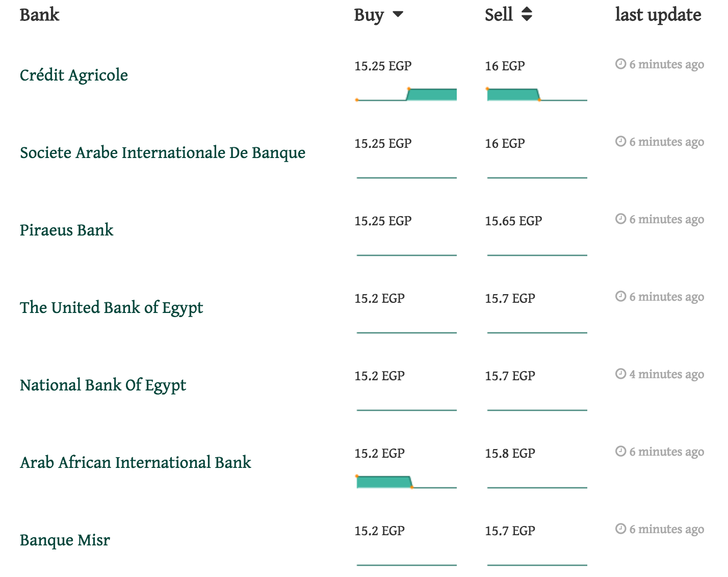This screenshot has height=577, width=728.
Task: Open the National Bank Of Egypt link
Action: click(x=102, y=385)
